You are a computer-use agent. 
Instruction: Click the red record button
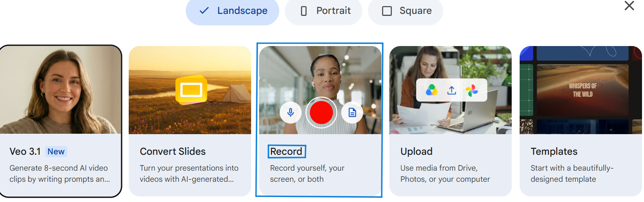[x=321, y=112]
